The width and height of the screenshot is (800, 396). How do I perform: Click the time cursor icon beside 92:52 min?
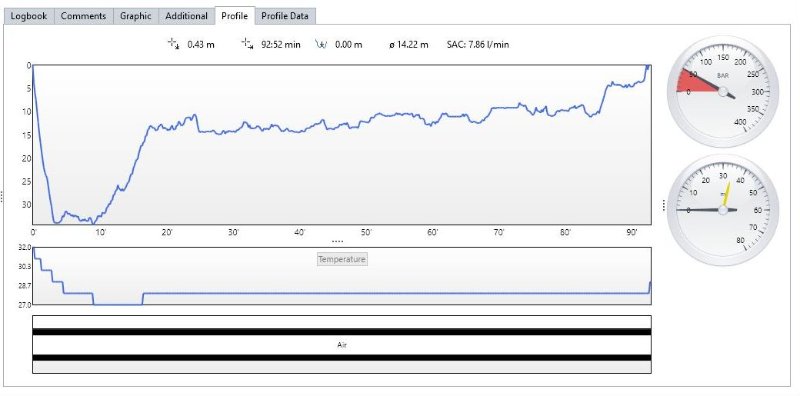coord(247,43)
